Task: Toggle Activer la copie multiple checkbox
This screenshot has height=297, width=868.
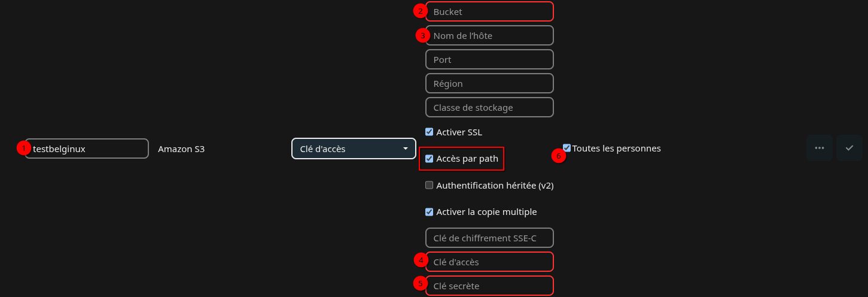Action: [x=429, y=212]
